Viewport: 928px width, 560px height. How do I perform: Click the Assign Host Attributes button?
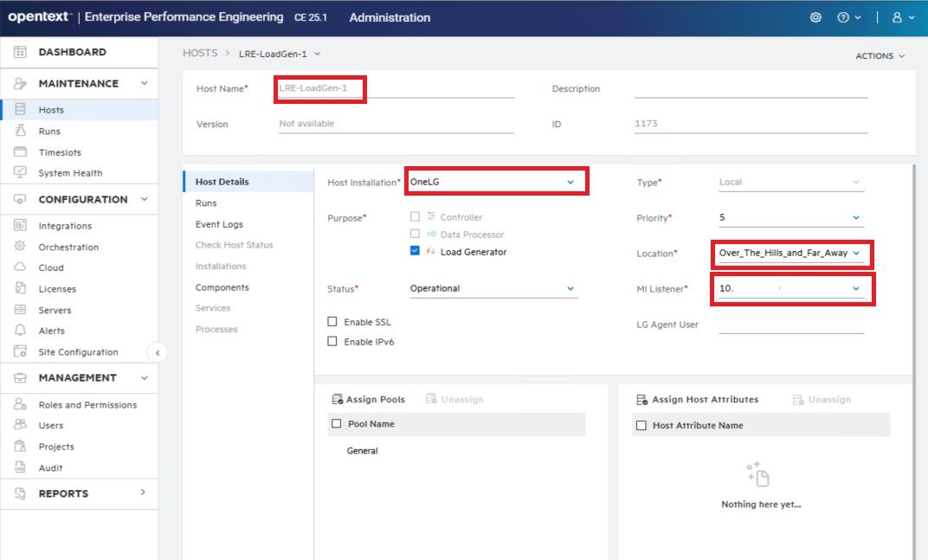(698, 400)
